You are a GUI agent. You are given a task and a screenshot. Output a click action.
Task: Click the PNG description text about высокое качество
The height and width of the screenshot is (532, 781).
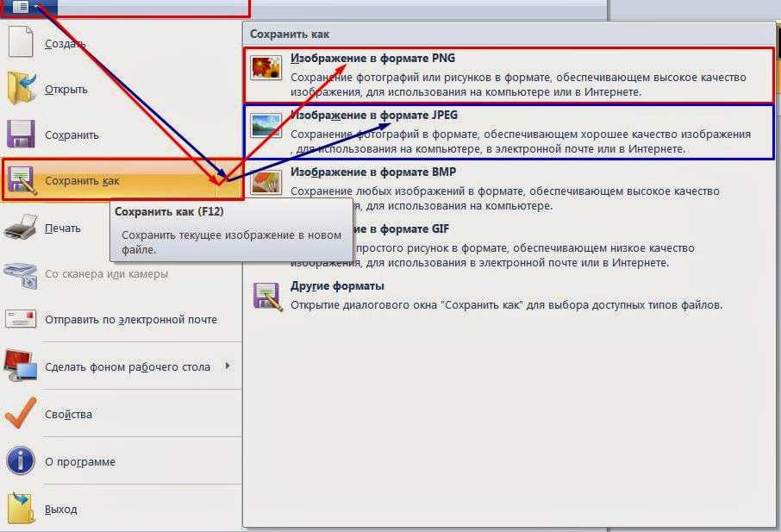tap(518, 84)
